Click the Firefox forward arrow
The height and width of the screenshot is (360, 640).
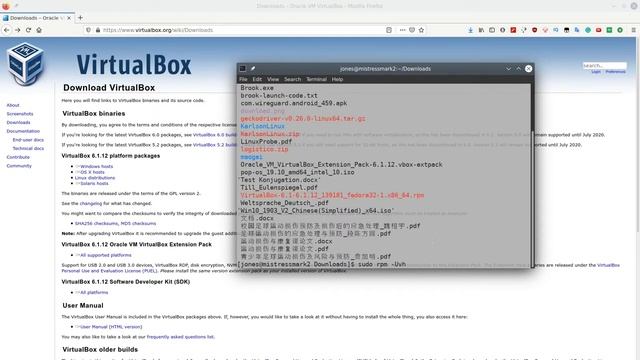pos(18,30)
